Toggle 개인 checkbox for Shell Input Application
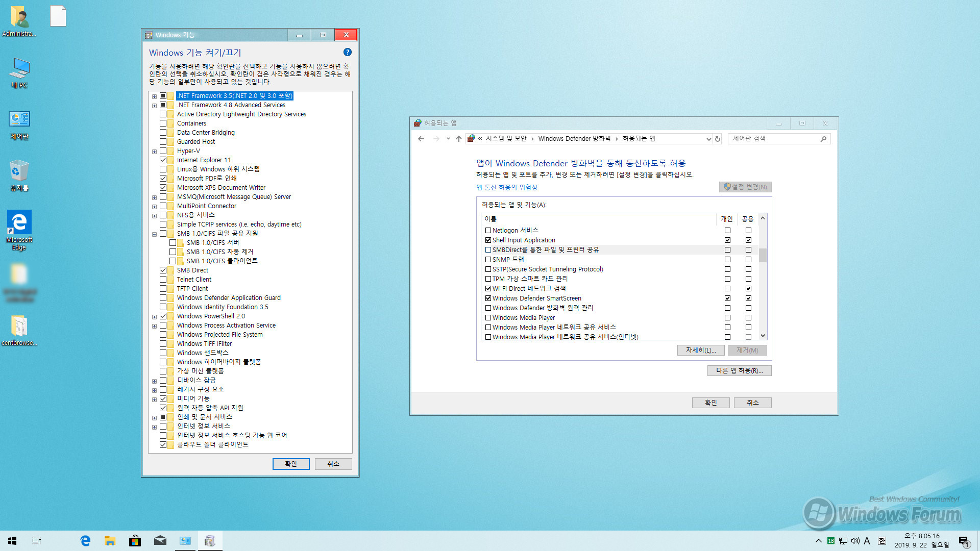This screenshot has height=551, width=980. point(728,240)
